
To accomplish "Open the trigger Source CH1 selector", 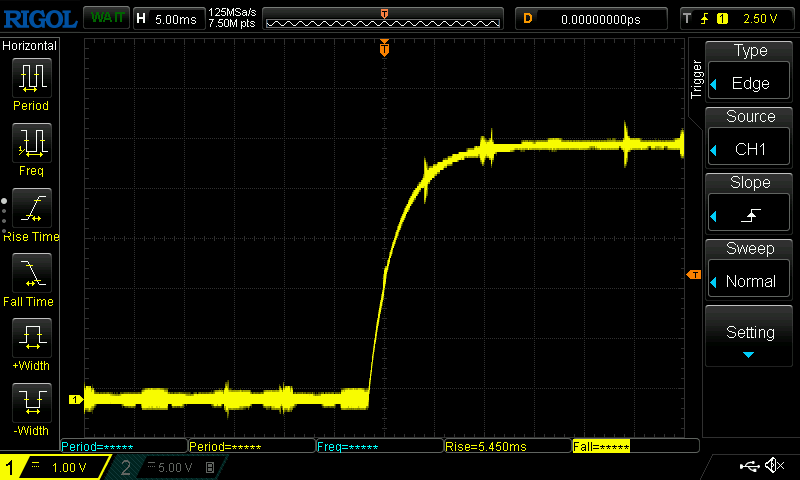I will [x=750, y=138].
